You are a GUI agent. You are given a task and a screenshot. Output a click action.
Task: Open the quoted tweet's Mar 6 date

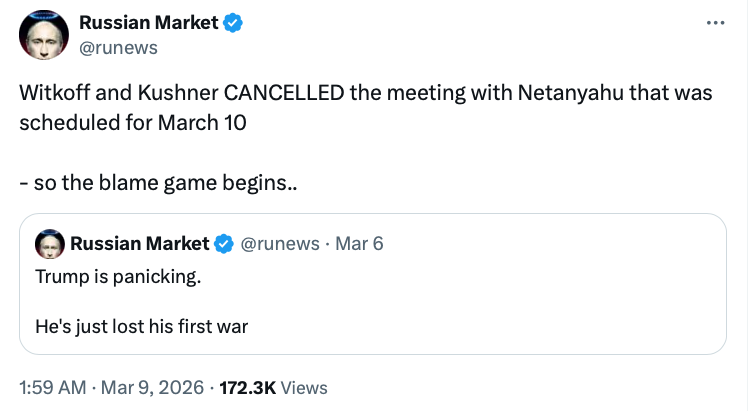[357, 243]
